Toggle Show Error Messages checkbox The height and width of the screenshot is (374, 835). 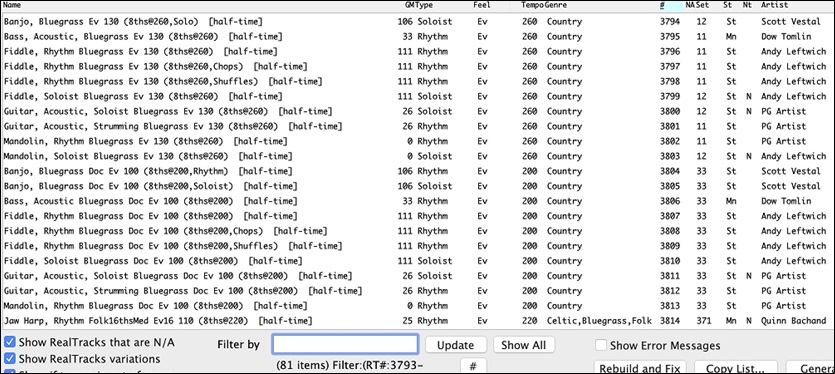tap(601, 345)
